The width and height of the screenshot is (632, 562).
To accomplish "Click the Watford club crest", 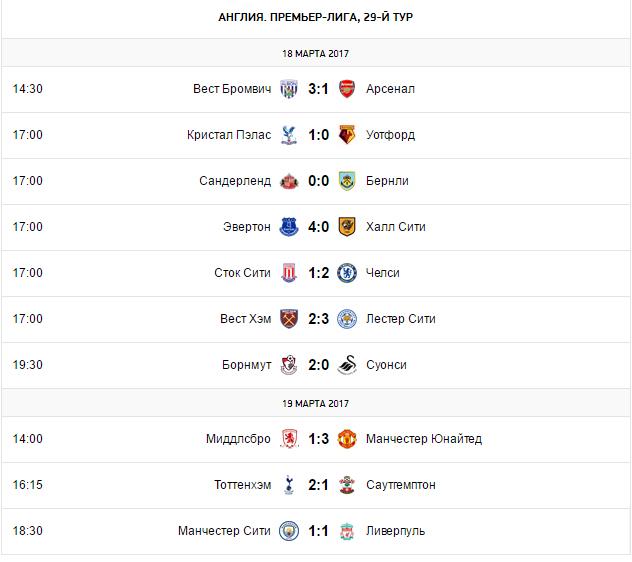I will click(347, 135).
